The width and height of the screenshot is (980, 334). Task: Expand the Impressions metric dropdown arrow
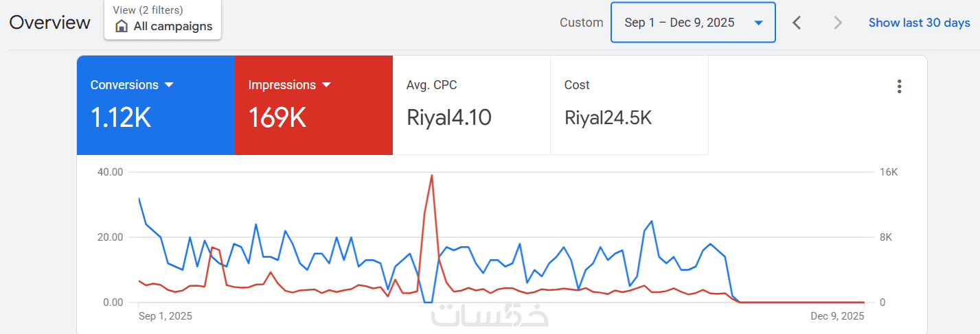pos(326,85)
